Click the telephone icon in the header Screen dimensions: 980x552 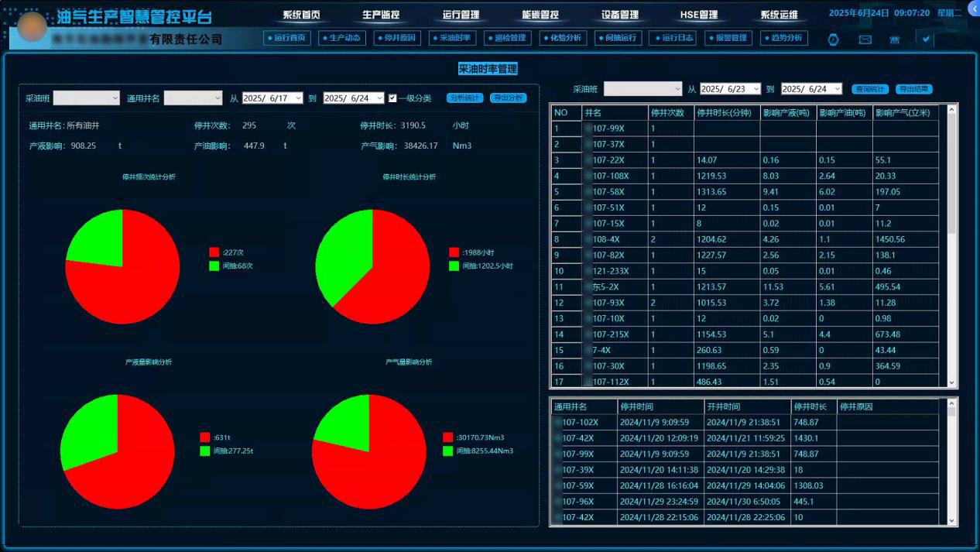click(x=895, y=39)
